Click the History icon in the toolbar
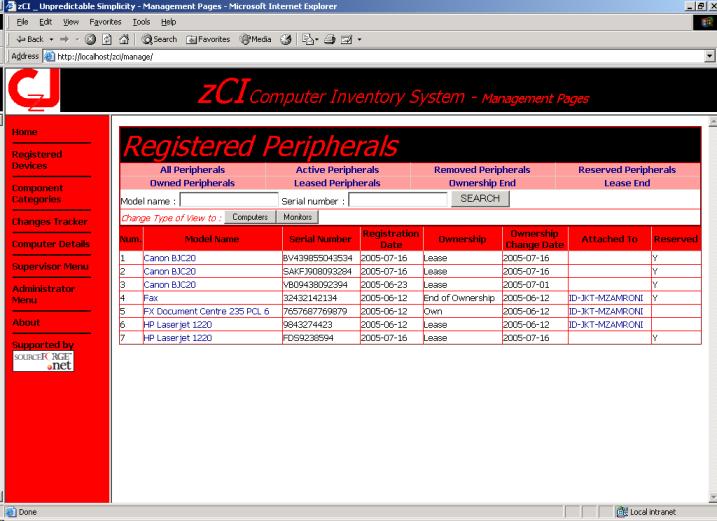Screen dimensions: 717x521 click(x=286, y=39)
